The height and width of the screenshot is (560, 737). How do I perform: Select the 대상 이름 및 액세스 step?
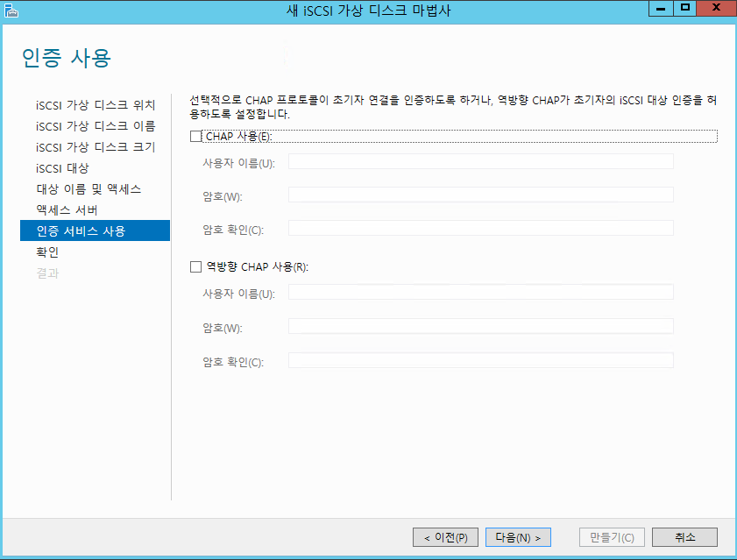pos(89,189)
